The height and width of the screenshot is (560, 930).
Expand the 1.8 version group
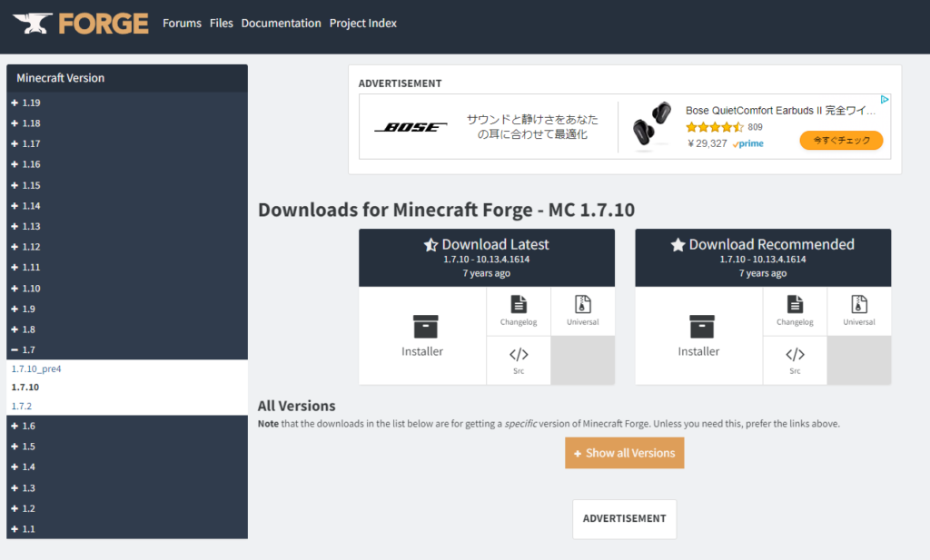coord(127,329)
